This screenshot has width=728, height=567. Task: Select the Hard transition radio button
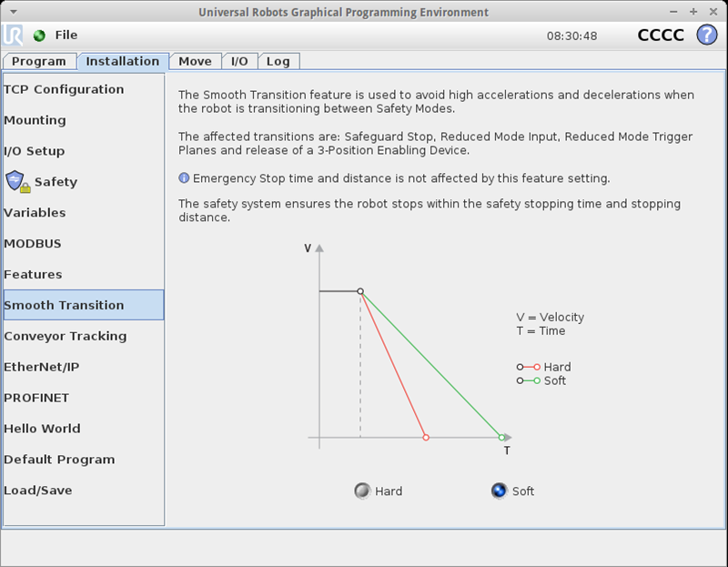pos(362,491)
